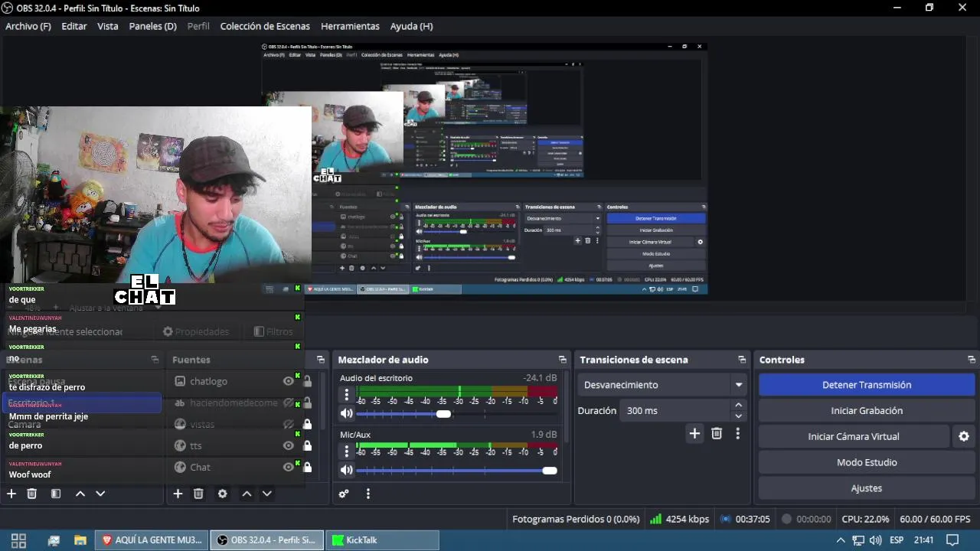Open Mic/Aux options three-dot menu
This screenshot has height=551, width=980.
[347, 452]
